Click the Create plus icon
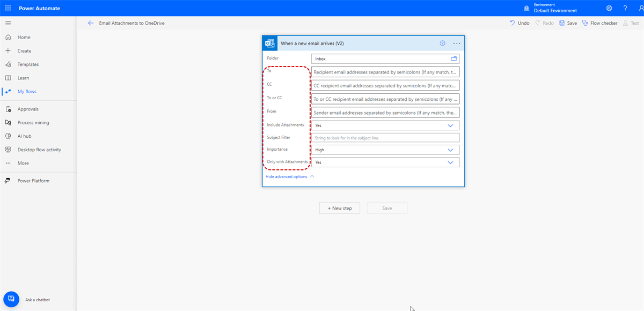Screen dimensions: 644x311 [x=8, y=51]
